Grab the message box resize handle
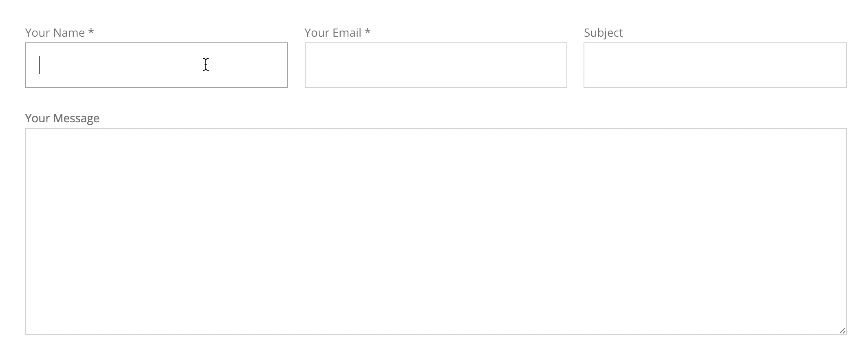The image size is (868, 362). [842, 331]
